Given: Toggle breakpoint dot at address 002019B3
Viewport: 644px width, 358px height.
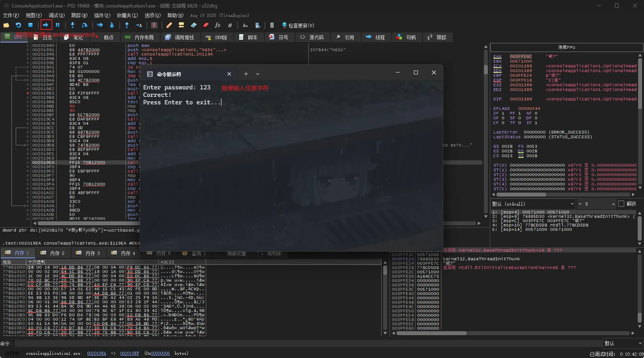Looking at the screenshot, I should pos(28,93).
